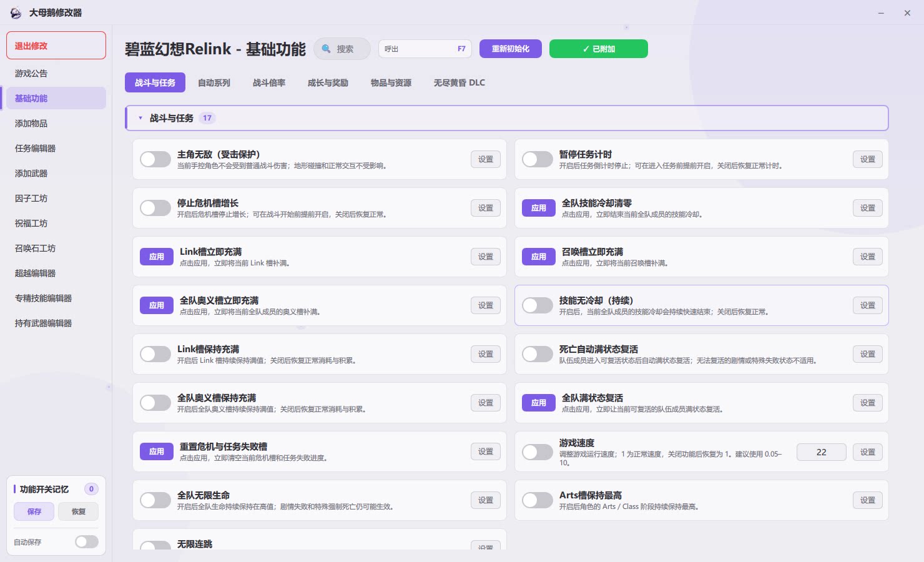924x562 pixels.
Task: Click the 战斗与任务 count badge 17
Action: (207, 118)
